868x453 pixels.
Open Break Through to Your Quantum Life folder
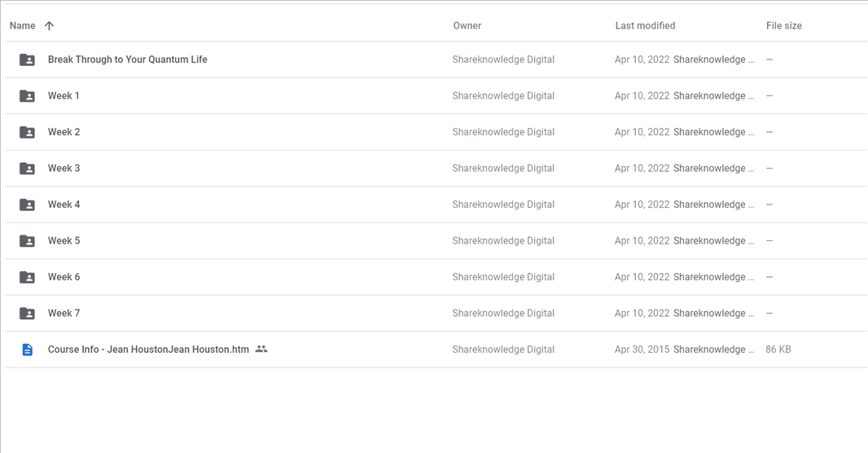tap(127, 59)
